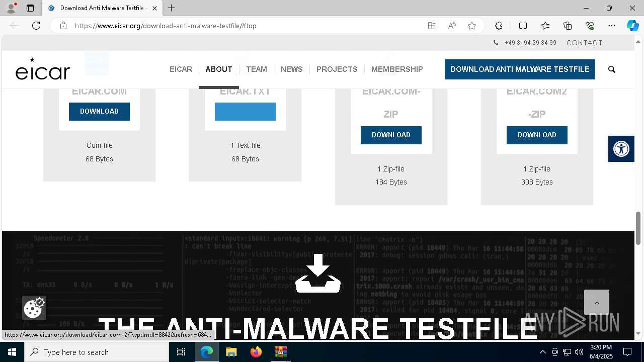
Task: Open cookie settings icon
Action: pyautogui.click(x=34, y=308)
